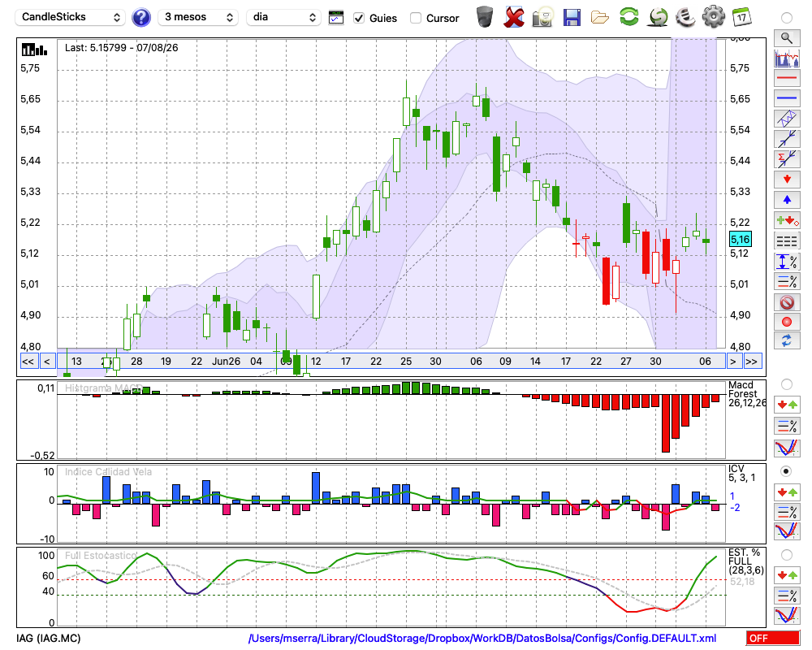Click the << button on timeline
The image size is (812, 650).
pos(28,362)
